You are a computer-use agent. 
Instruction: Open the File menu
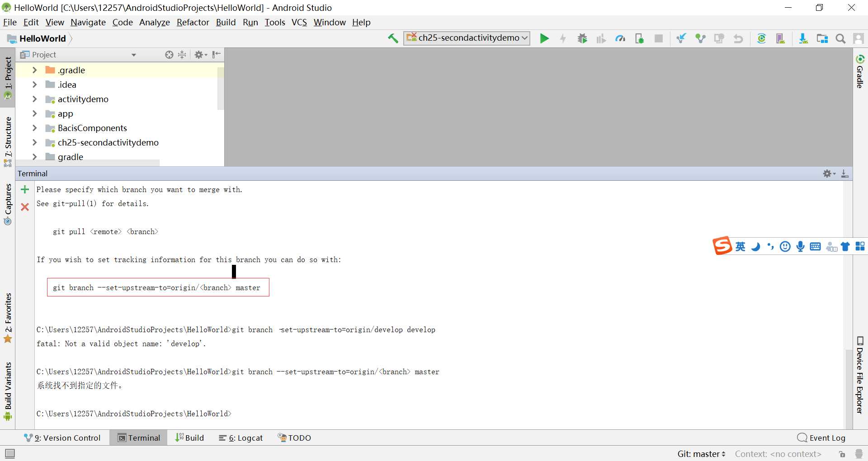(9, 22)
